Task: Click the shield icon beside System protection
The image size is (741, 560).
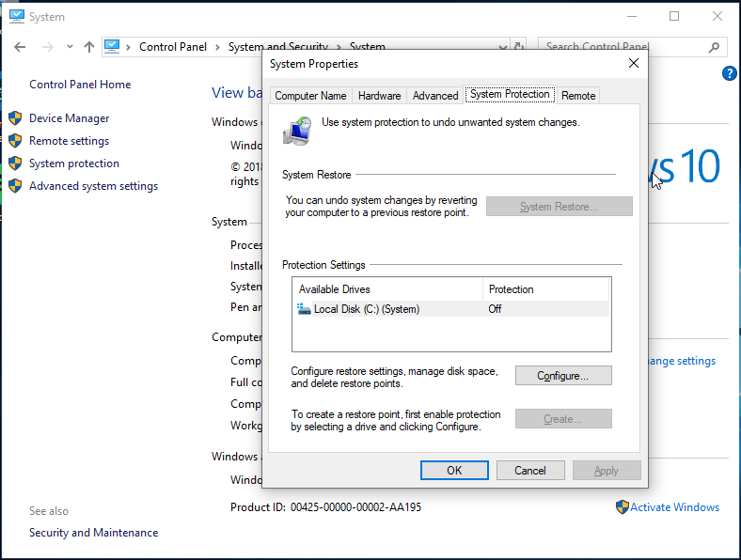Action: tap(15, 163)
